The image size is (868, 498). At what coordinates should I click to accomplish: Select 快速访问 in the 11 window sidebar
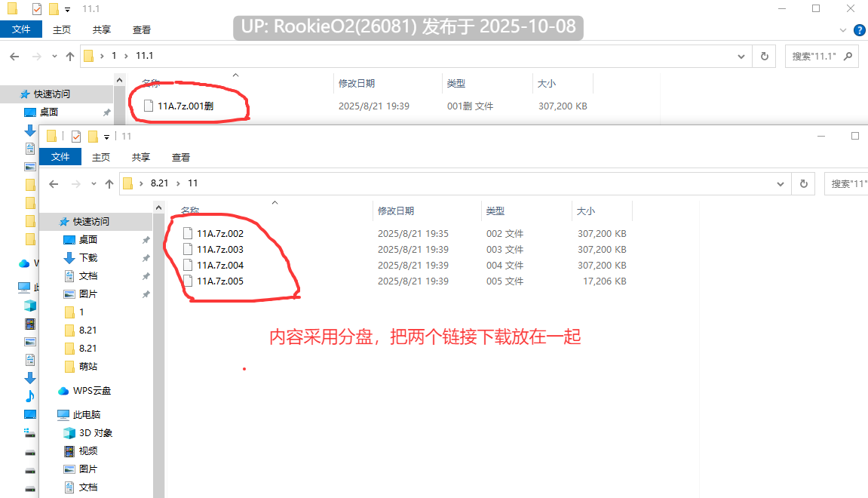point(90,222)
